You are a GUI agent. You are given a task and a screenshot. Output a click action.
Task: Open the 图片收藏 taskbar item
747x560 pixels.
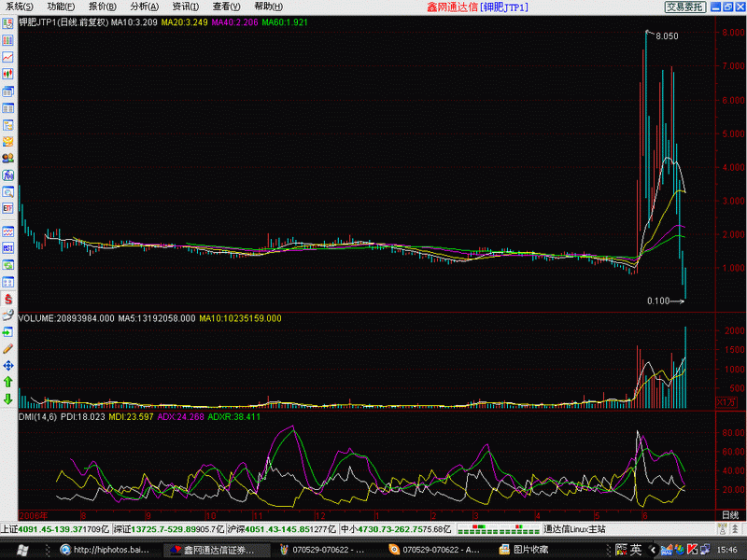pyautogui.click(x=524, y=550)
